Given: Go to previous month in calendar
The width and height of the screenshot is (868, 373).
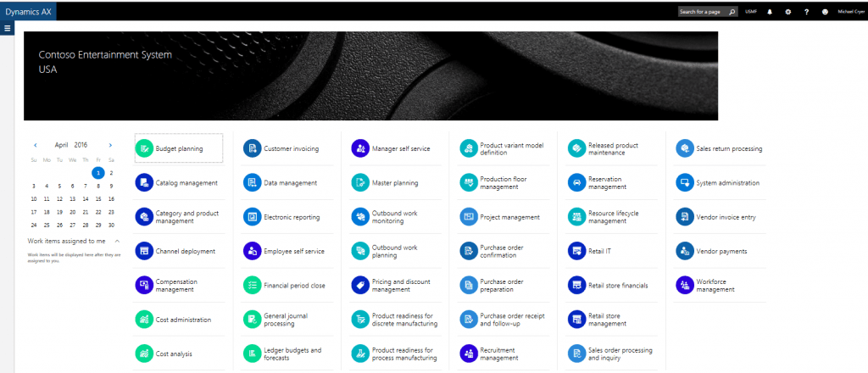Looking at the screenshot, I should pos(35,146).
